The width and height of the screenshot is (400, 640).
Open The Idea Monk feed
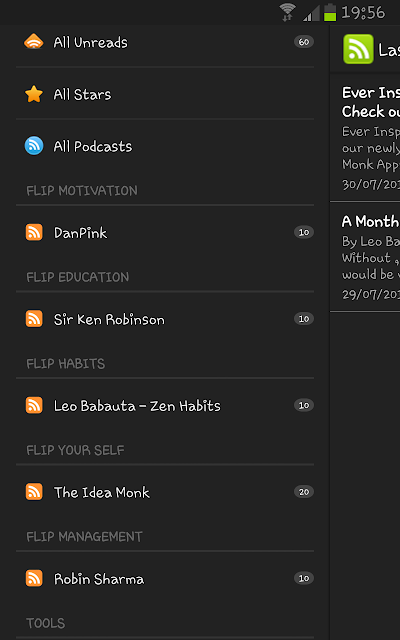[165, 492]
